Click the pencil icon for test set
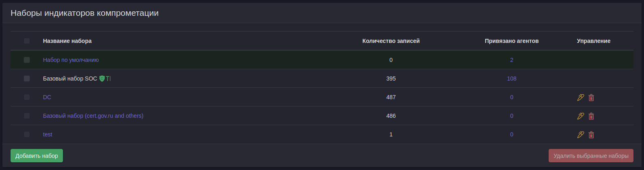644x170 pixels. [x=581, y=134]
